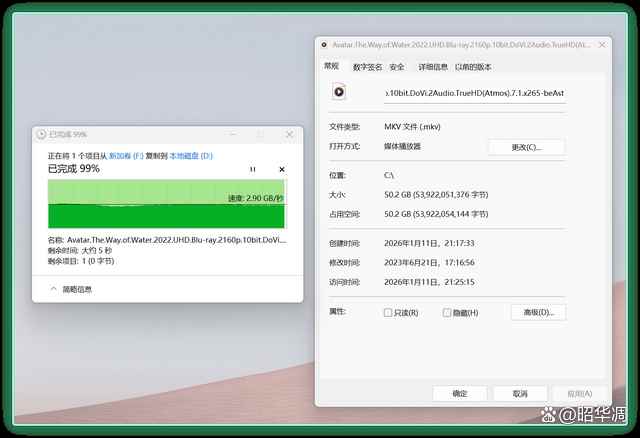Select the 媒体播放器 opening app text
This screenshot has width=640, height=438.
point(402,146)
